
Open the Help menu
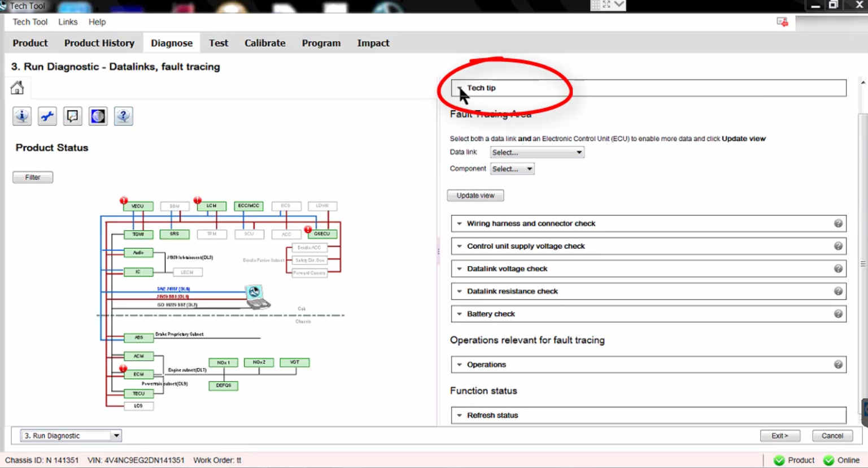click(x=97, y=22)
